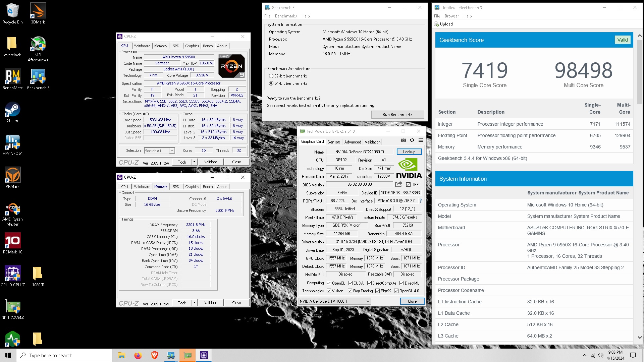Switch to the Bench tab in CPU-Z Memory window
This screenshot has width=644, height=362.
208,187
